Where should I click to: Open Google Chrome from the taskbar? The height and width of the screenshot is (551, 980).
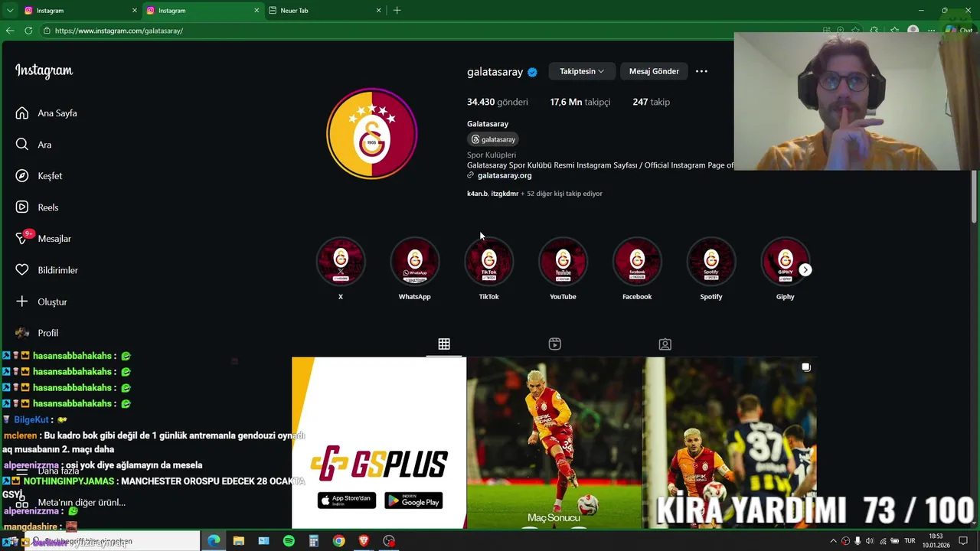338,541
